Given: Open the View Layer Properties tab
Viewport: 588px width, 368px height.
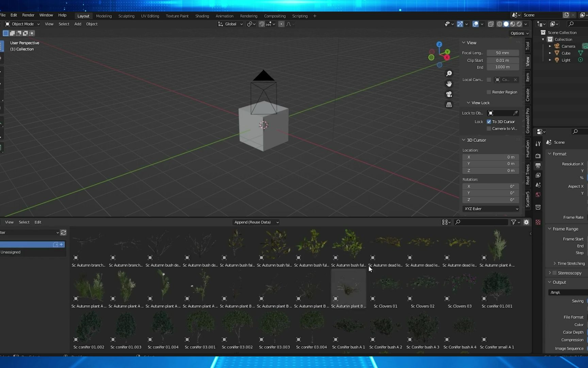Looking at the screenshot, I should pyautogui.click(x=538, y=175).
